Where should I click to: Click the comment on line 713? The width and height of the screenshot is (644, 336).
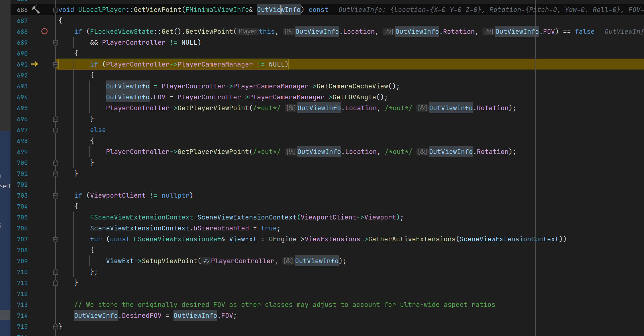pyautogui.click(x=285, y=305)
